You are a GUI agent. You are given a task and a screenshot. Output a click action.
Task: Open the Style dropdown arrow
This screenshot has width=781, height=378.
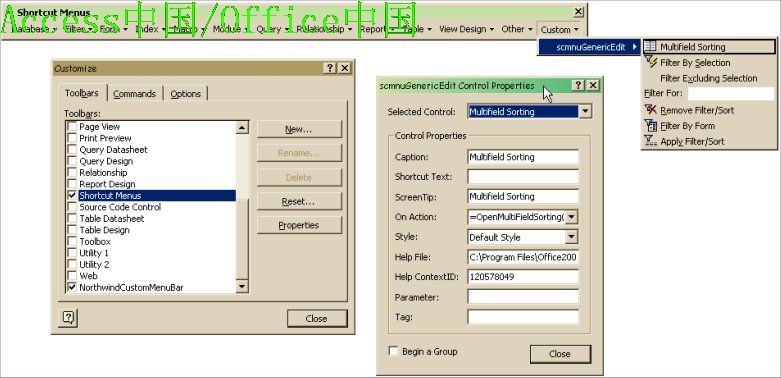tap(572, 237)
